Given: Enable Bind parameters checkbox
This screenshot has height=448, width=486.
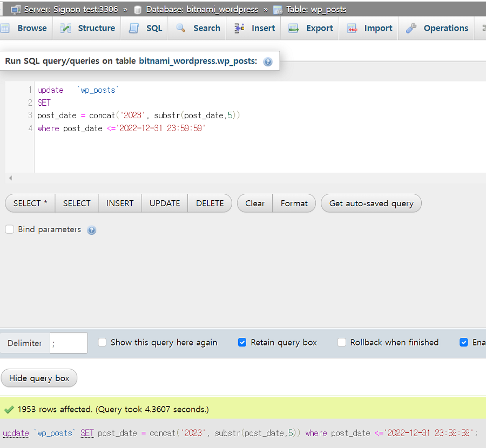Looking at the screenshot, I should 10,229.
